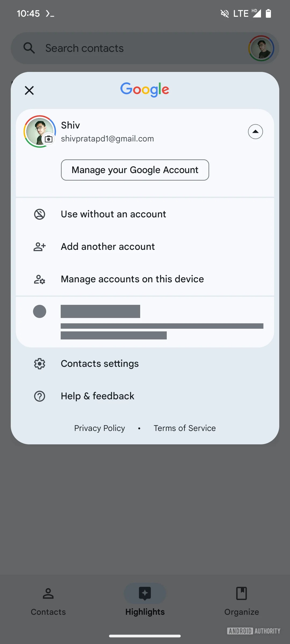Open the Terms of Service link
This screenshot has width=290, height=644.
[184, 428]
